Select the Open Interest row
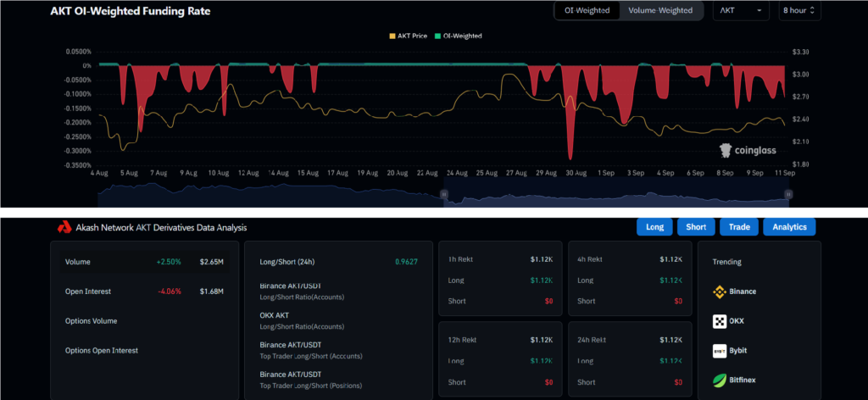 pyautogui.click(x=144, y=291)
